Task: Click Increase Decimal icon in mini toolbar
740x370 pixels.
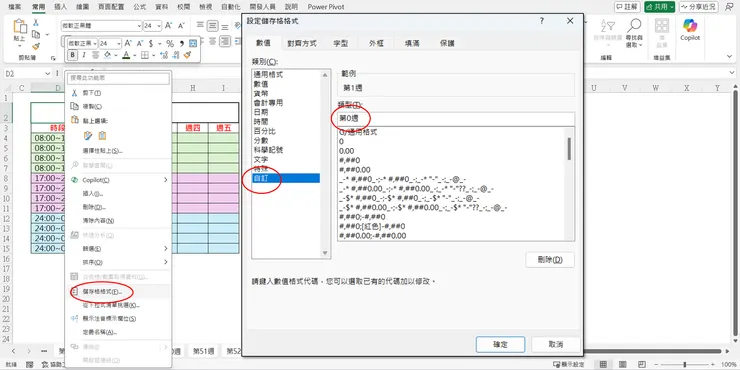Action: 164,55
